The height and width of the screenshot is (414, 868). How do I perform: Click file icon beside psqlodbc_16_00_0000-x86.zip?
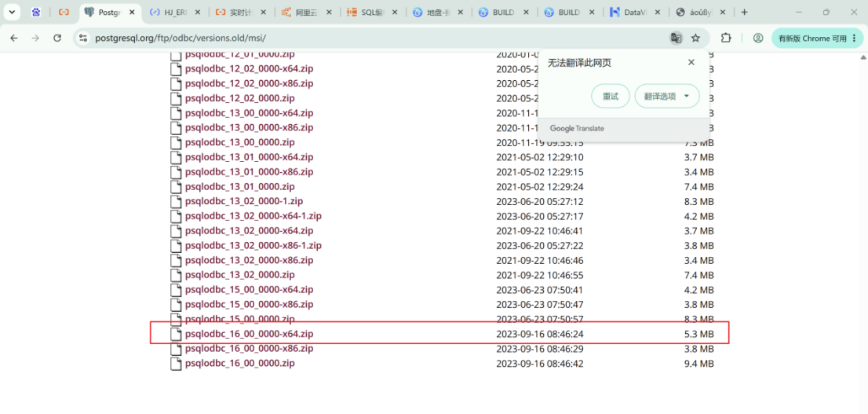(x=176, y=349)
